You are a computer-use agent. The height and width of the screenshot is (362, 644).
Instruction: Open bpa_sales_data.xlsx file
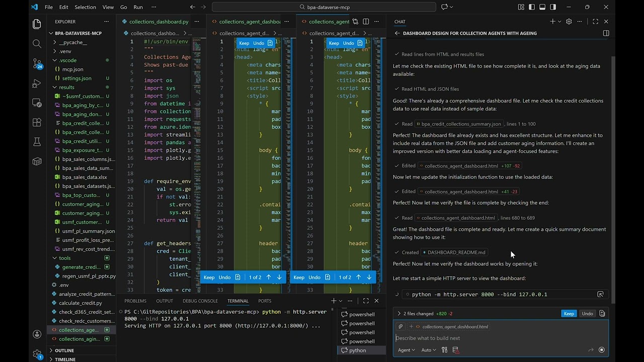85,177
